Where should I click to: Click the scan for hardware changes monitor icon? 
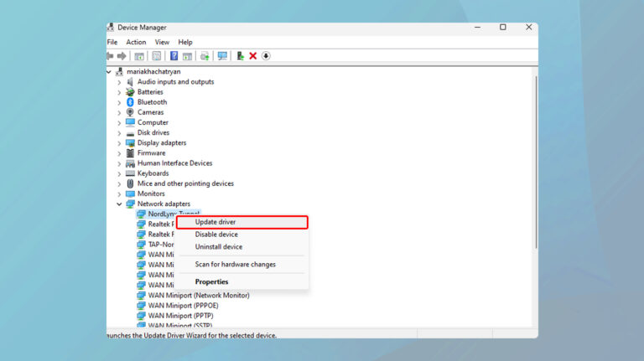tap(222, 56)
